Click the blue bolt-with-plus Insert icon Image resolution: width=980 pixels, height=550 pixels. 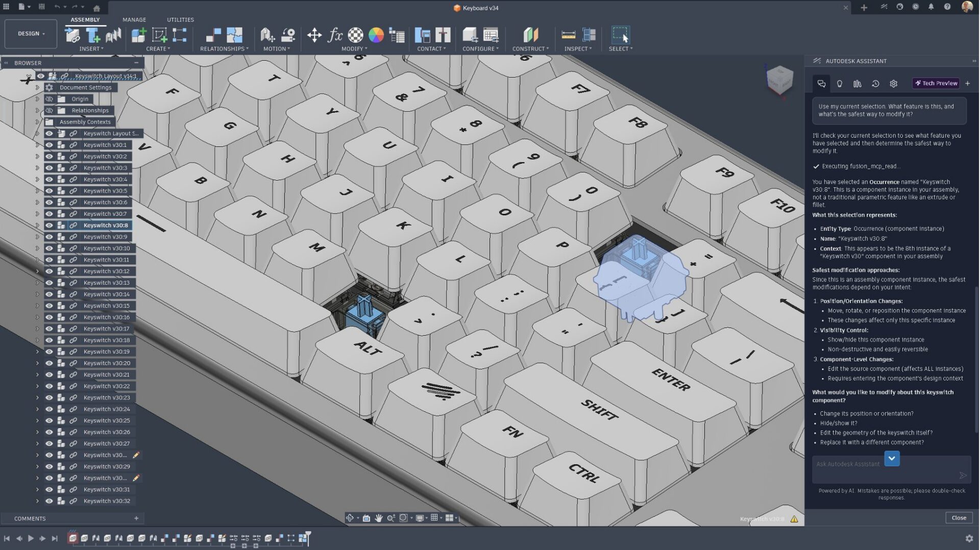pyautogui.click(x=93, y=35)
